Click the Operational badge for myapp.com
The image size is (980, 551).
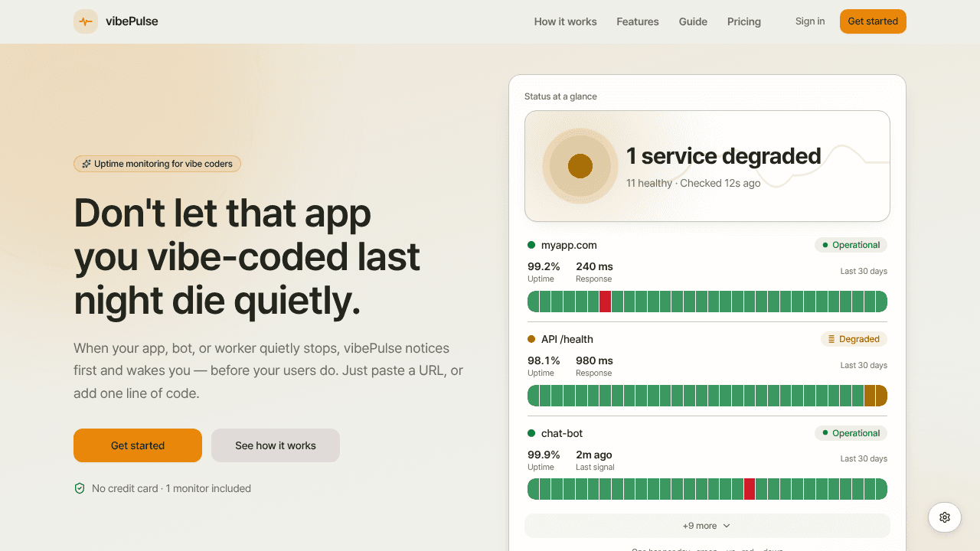pos(851,245)
